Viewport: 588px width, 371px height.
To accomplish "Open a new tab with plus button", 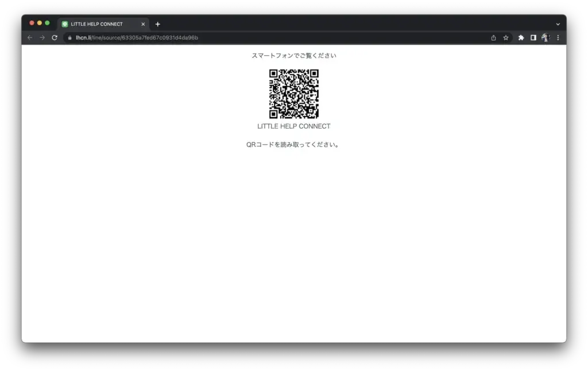I will pyautogui.click(x=158, y=24).
